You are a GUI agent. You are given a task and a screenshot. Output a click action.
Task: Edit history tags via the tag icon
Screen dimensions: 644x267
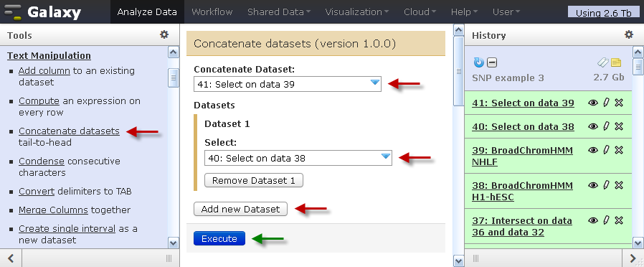click(602, 62)
